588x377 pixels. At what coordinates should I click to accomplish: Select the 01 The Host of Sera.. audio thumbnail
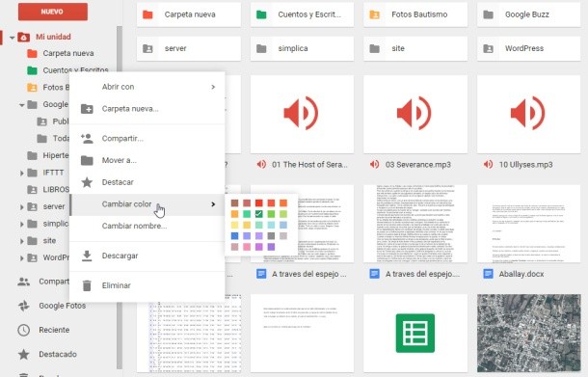[x=302, y=114]
